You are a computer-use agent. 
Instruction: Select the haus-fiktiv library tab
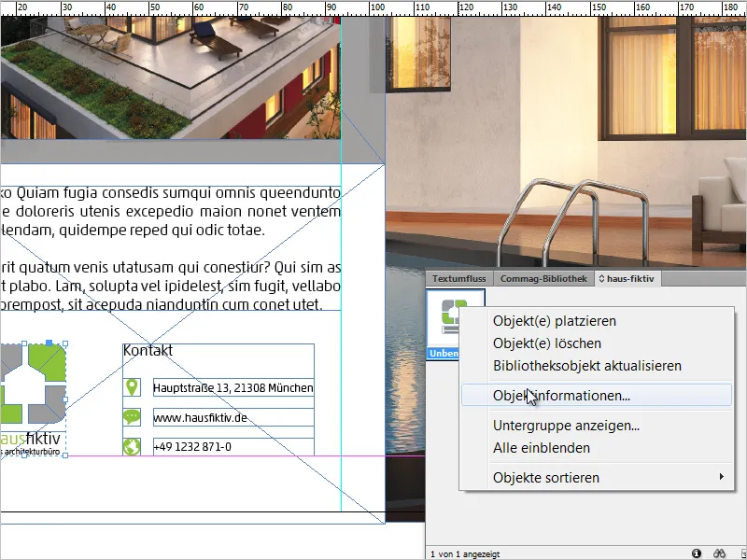point(627,278)
